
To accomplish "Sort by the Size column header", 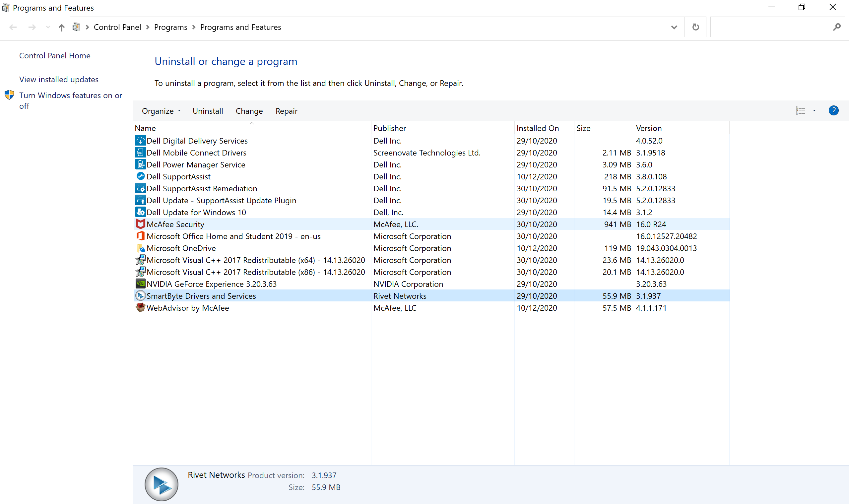I will pos(604,128).
